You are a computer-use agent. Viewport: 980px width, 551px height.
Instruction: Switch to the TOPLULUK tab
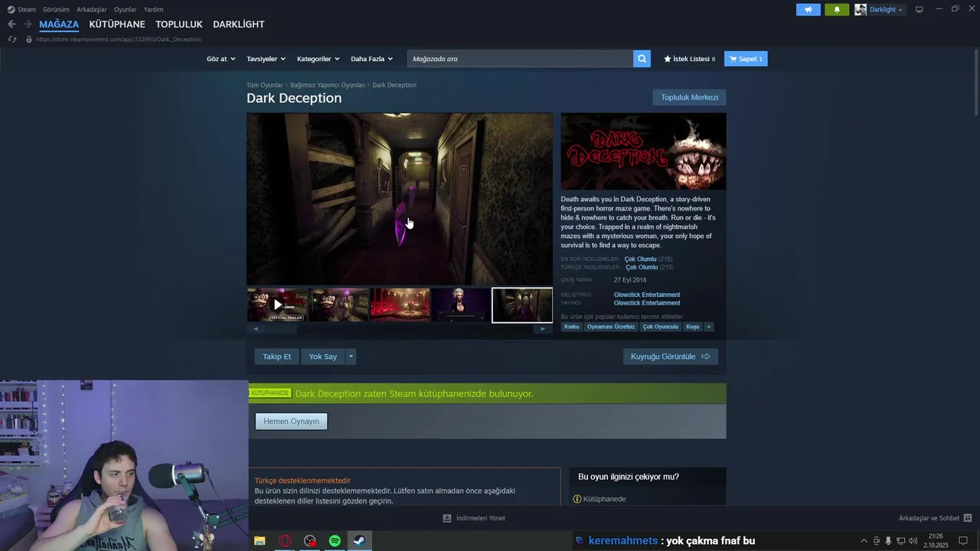(179, 24)
